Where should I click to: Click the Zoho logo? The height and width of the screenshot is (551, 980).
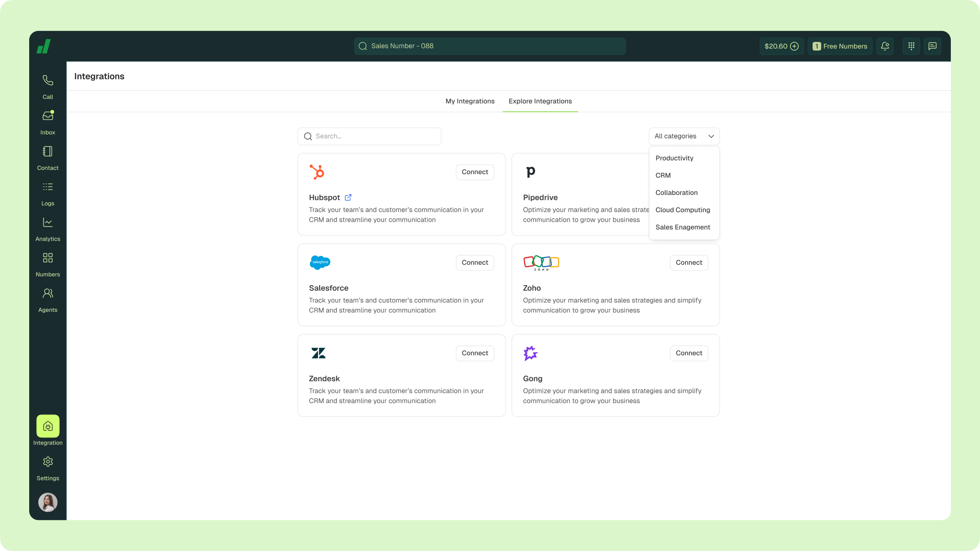pos(541,263)
